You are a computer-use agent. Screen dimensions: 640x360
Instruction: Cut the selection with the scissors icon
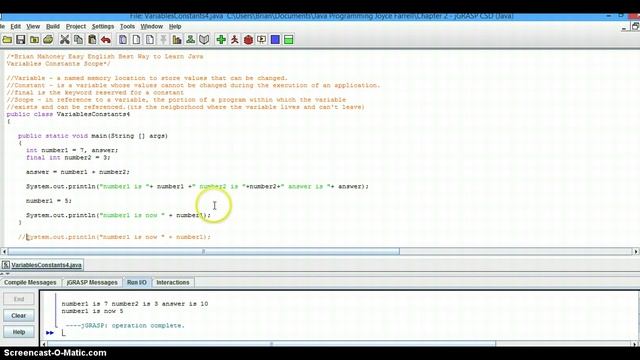point(64,40)
